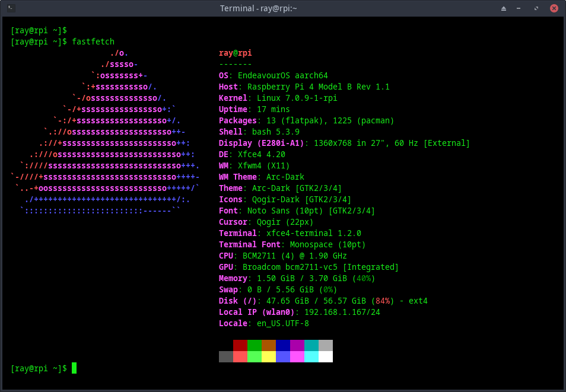Click the top line of the EndeavourOS ASCII logo
Image resolution: width=566 pixels, height=392 pixels.
coord(119,53)
